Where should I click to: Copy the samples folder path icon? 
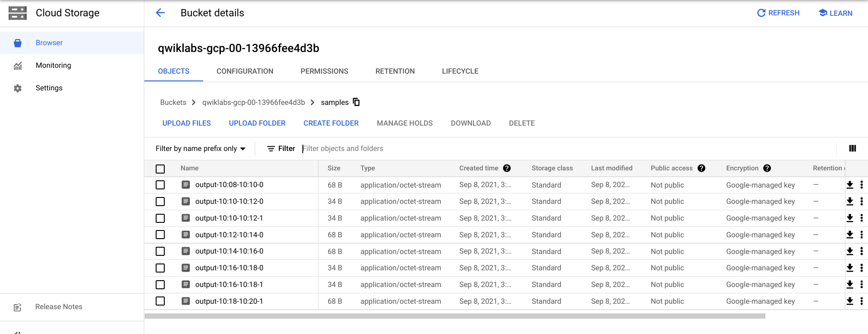tap(356, 102)
